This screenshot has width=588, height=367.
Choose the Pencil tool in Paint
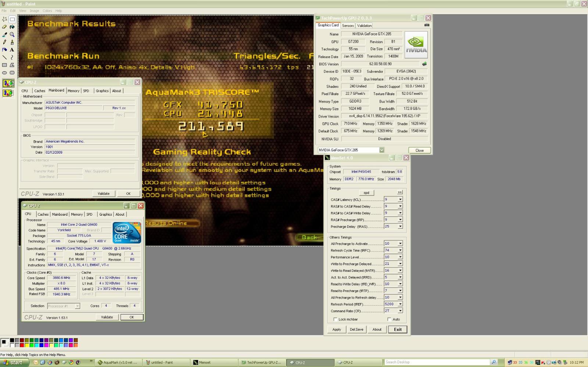5,42
